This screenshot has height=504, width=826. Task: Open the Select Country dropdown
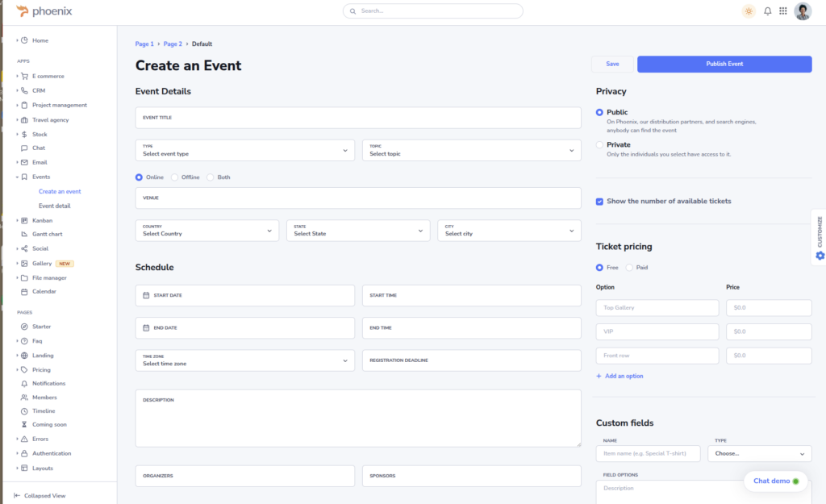click(x=206, y=231)
